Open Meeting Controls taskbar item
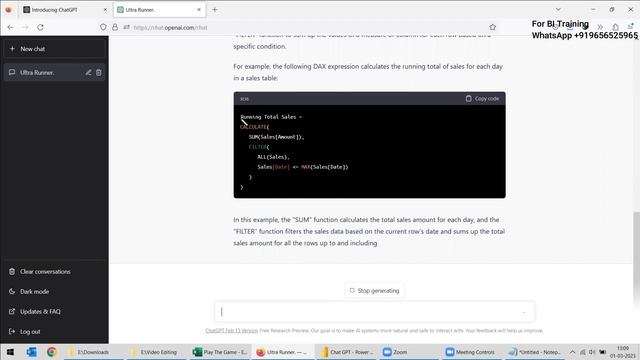The image size is (640, 360). [x=470, y=352]
